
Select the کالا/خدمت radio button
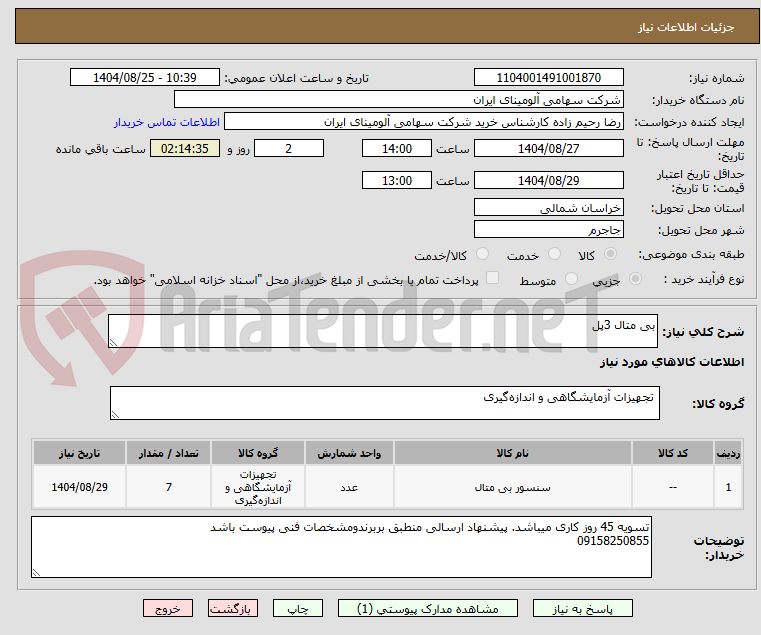tap(482, 254)
